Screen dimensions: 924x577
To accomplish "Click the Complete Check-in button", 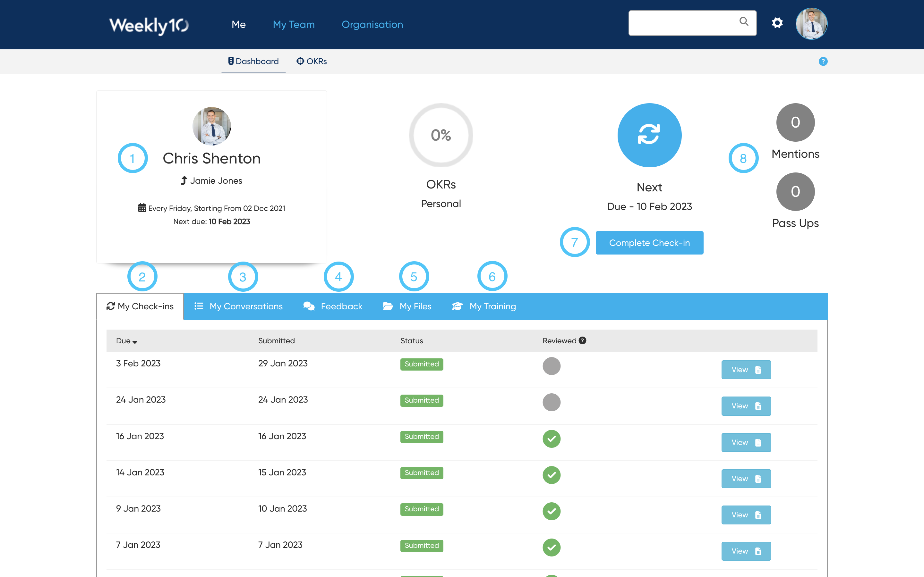I will point(649,243).
